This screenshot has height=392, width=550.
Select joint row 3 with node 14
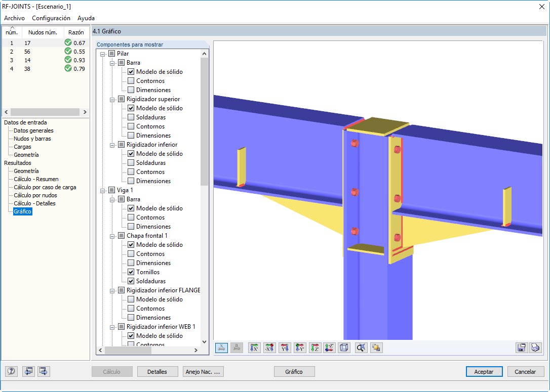click(45, 60)
